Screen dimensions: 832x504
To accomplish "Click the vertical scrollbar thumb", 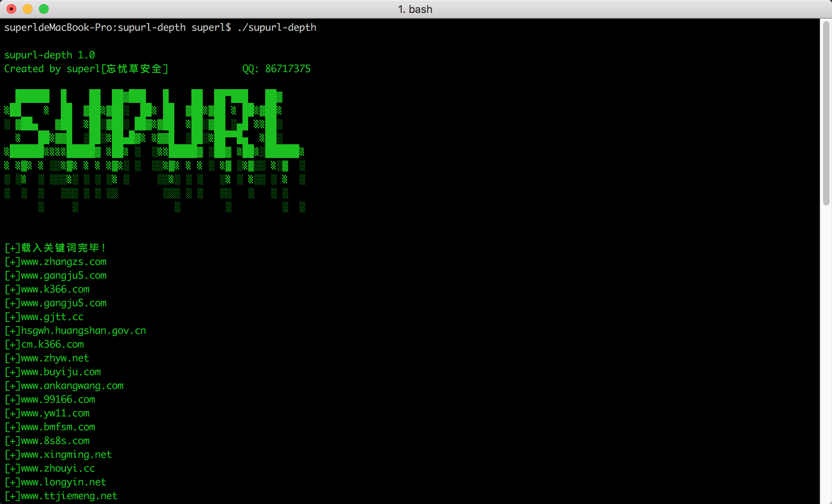I will [x=826, y=113].
